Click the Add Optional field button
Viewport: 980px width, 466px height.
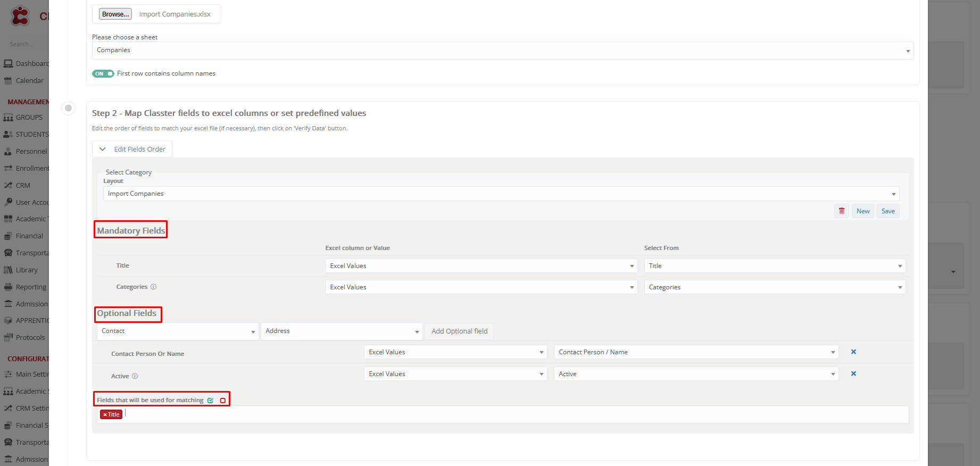459,331
